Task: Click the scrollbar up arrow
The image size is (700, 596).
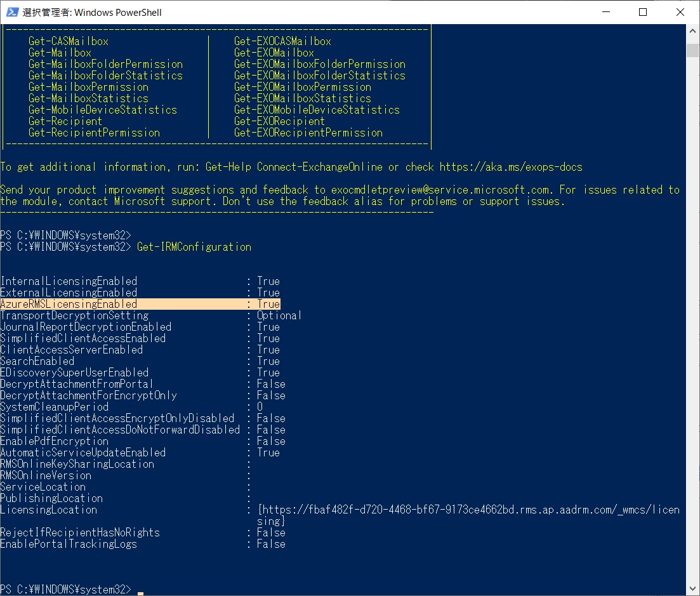Action: point(693,30)
